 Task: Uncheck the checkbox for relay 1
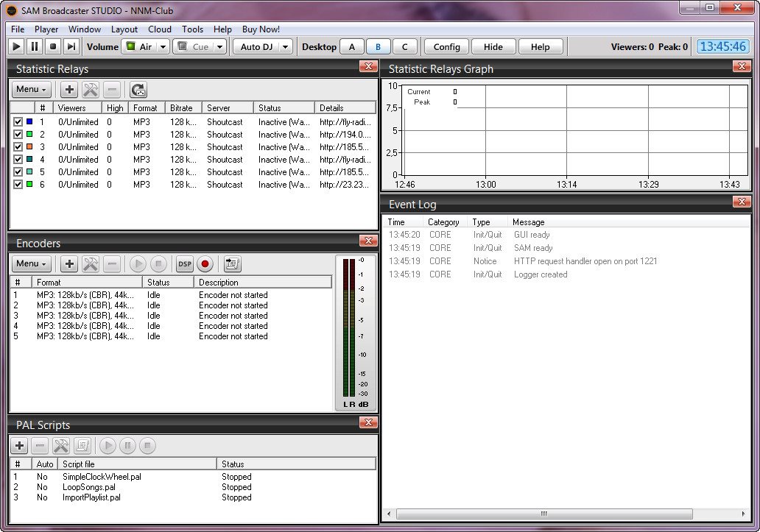pyautogui.click(x=18, y=122)
